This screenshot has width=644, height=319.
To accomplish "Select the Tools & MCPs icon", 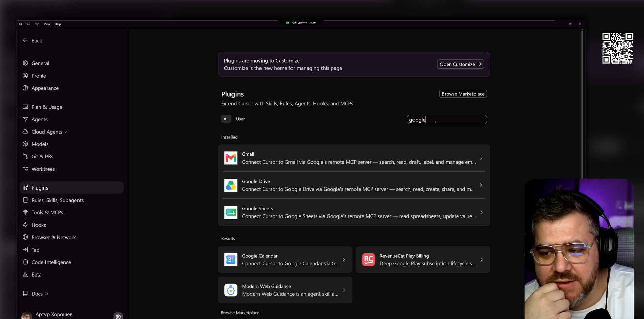I will [x=25, y=212].
